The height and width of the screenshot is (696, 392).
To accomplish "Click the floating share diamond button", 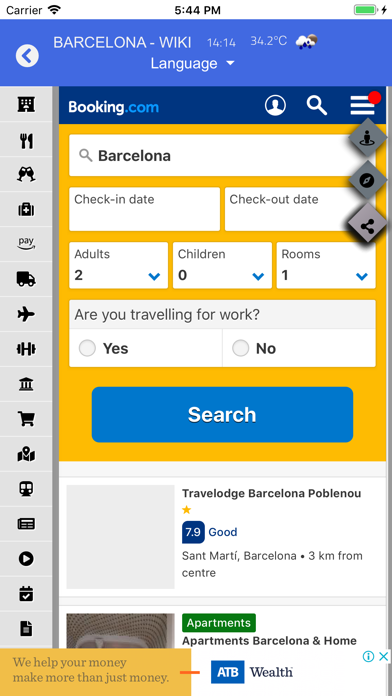I will pos(367,226).
